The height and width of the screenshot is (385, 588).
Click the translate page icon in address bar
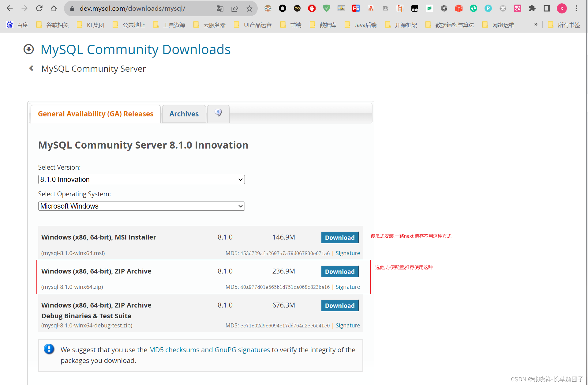(x=220, y=9)
